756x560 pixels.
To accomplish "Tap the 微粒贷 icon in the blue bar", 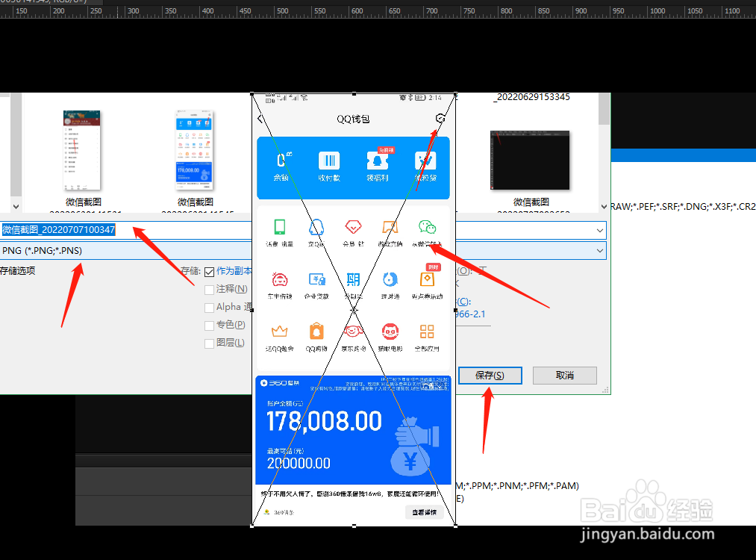I will click(425, 161).
